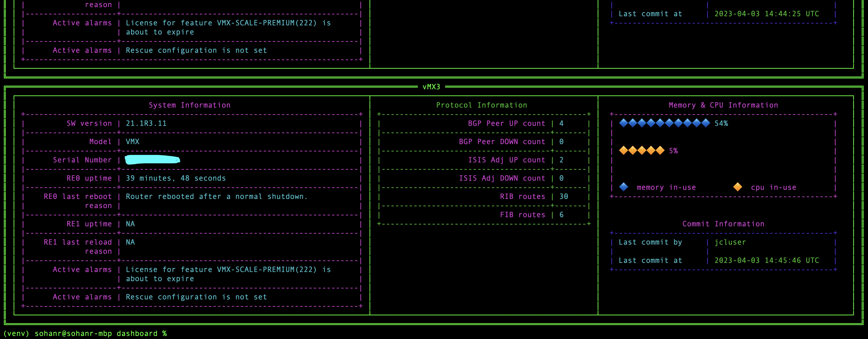Click the System Information heading in vMX3
Image resolution: width=868 pixels, height=339 pixels.
tap(190, 105)
